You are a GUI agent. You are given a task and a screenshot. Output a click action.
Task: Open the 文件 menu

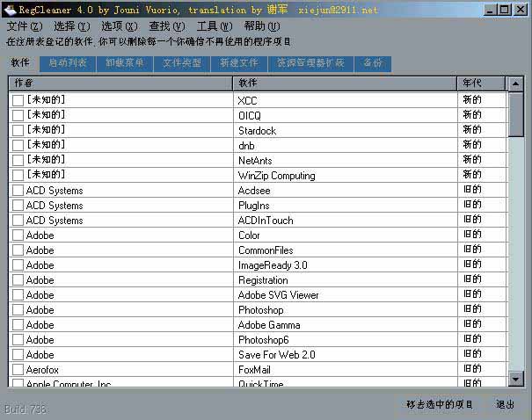(x=23, y=26)
